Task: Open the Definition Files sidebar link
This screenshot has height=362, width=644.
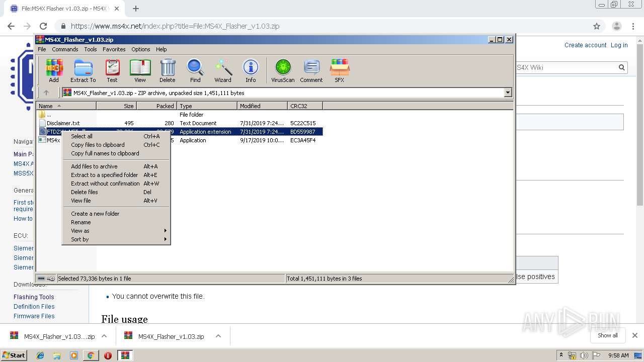Action: coord(34,307)
